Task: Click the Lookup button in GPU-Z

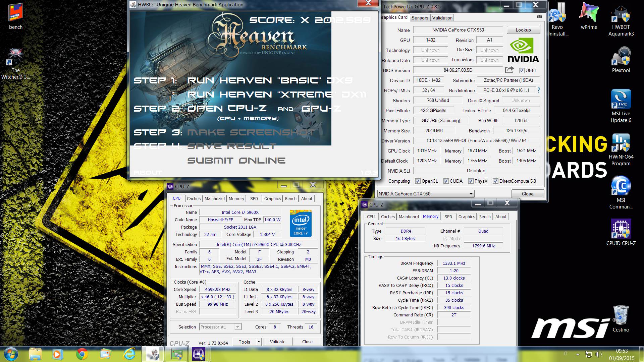Action: (523, 30)
